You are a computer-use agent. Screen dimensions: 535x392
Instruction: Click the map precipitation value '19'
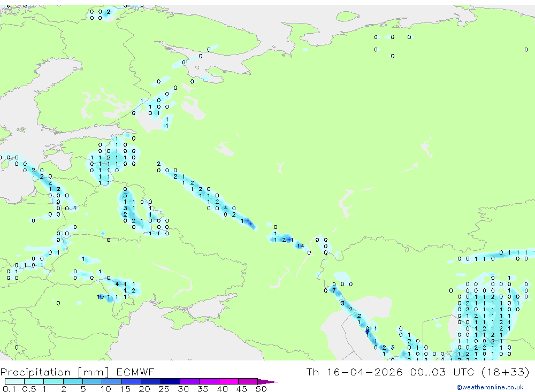[101, 297]
